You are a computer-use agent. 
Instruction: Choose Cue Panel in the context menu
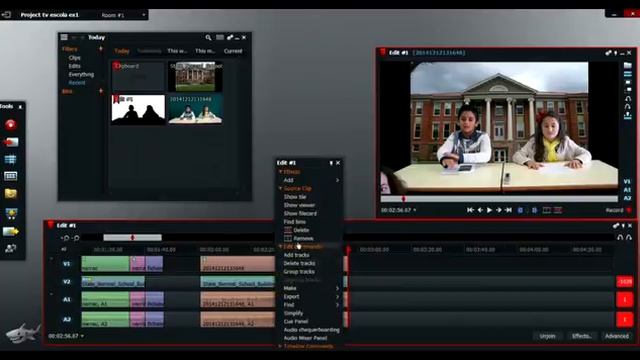tap(296, 322)
